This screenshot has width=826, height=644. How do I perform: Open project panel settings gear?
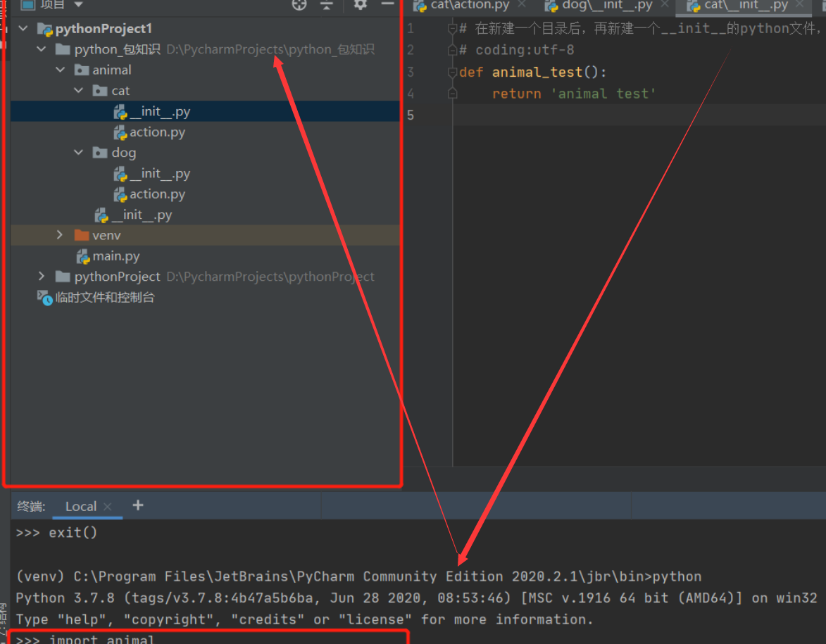[361, 5]
